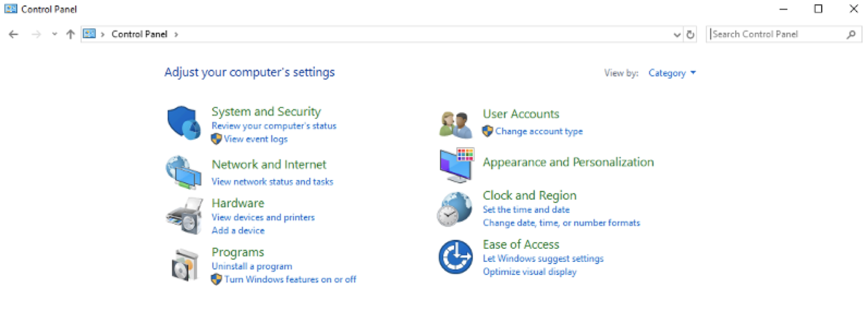Click the Network and Internet globe icon
Screen dimensions: 868x332
pos(184,172)
